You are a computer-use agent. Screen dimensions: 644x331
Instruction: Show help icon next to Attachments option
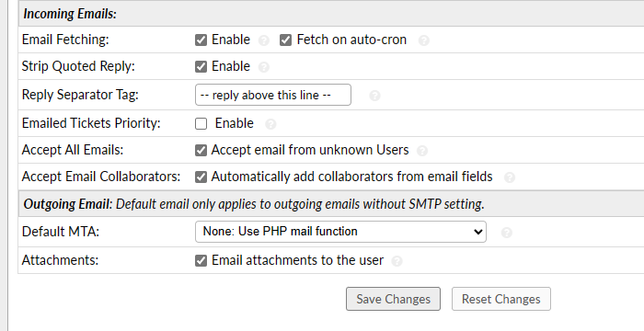397,261
